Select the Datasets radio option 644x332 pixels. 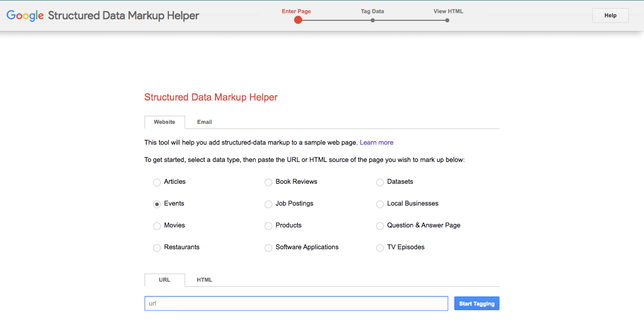(380, 182)
